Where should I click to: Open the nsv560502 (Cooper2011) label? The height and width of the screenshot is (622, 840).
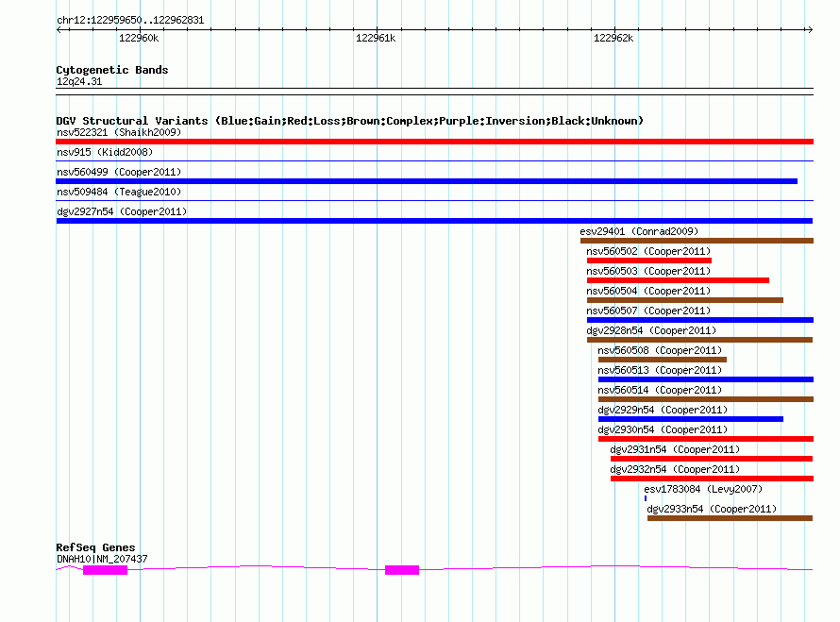[648, 251]
